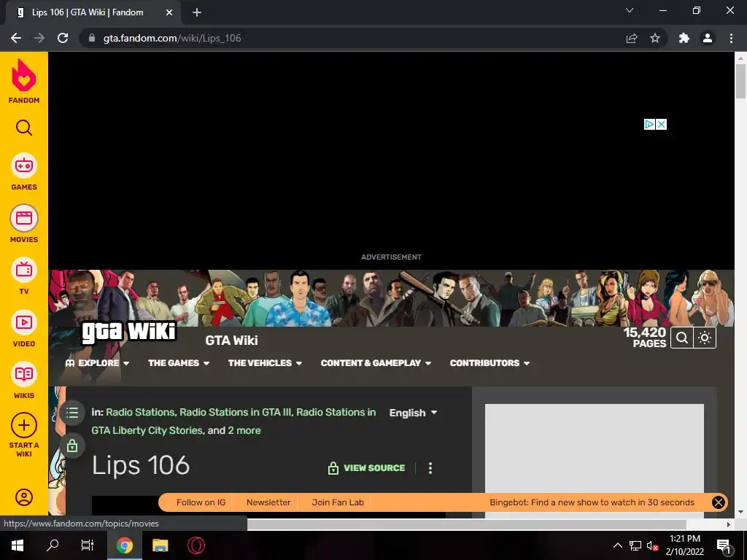
Task: Open Windows notification center
Action: (x=724, y=545)
